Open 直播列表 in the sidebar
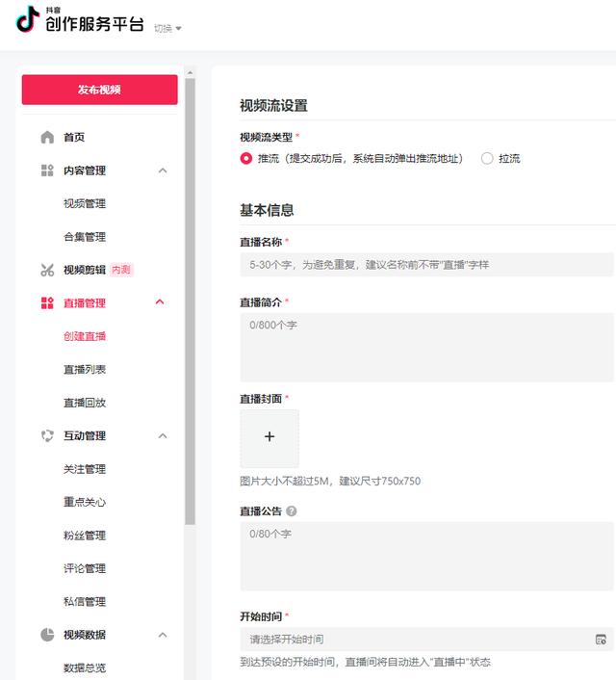Screen dimensions: 616x680 [85, 370]
